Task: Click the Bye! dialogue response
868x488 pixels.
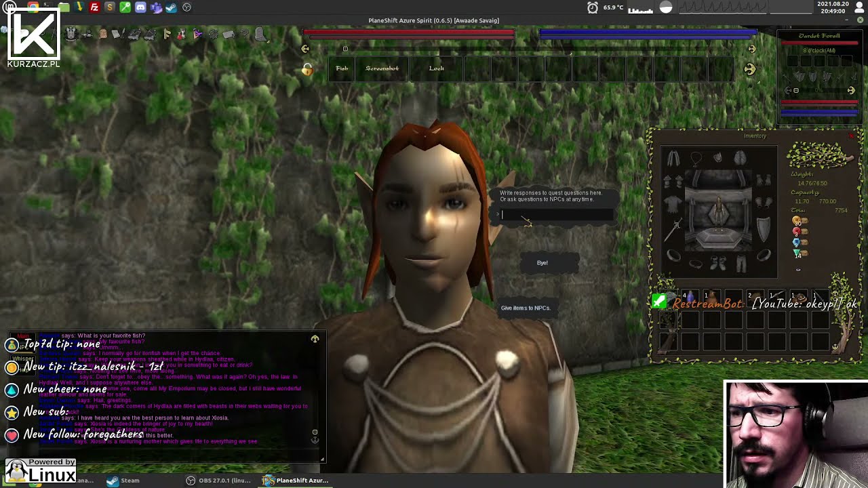Action: point(542,263)
